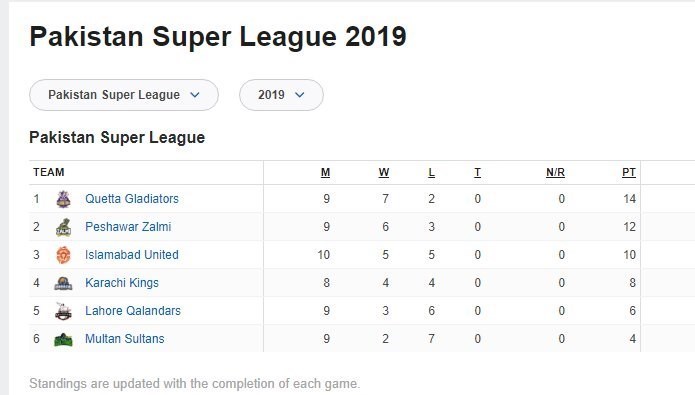The image size is (695, 395).
Task: Open the Lahore Qalandars team link
Action: 133,310
